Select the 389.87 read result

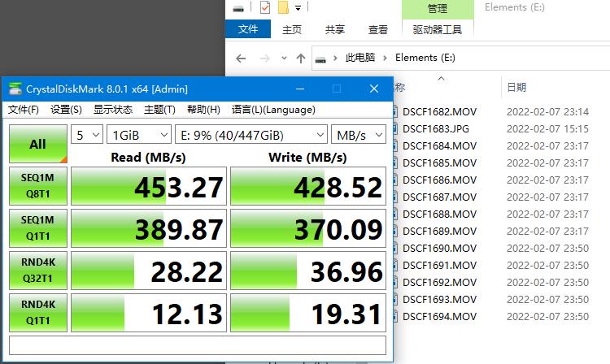coord(149,228)
